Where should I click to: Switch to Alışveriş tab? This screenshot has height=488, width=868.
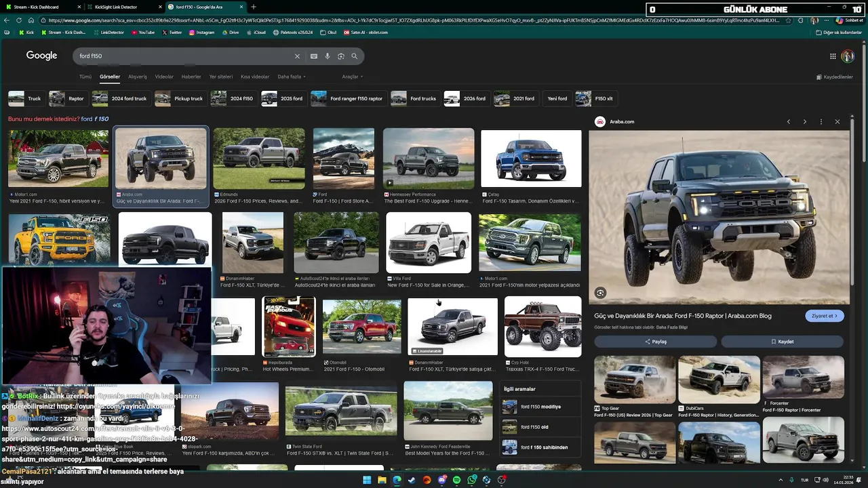[138, 77]
